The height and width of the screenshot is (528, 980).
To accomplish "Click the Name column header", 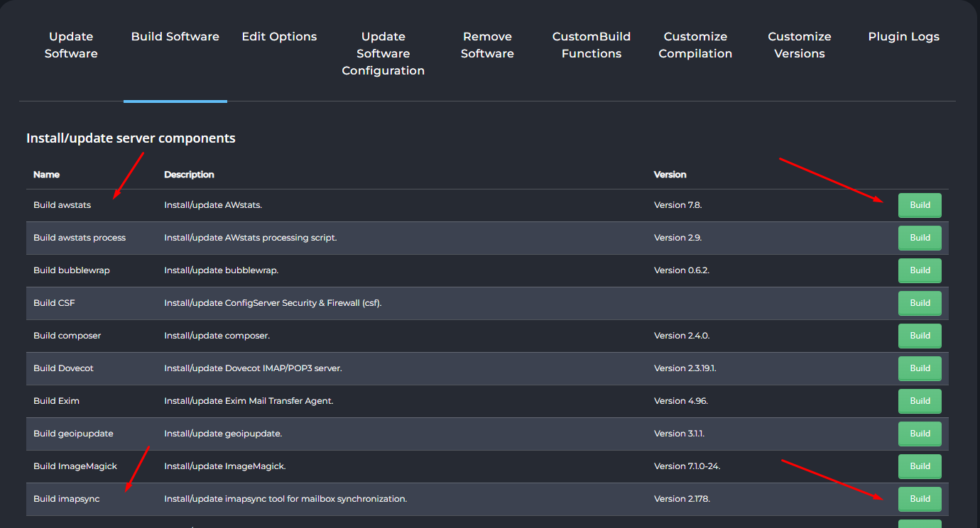I will (47, 175).
